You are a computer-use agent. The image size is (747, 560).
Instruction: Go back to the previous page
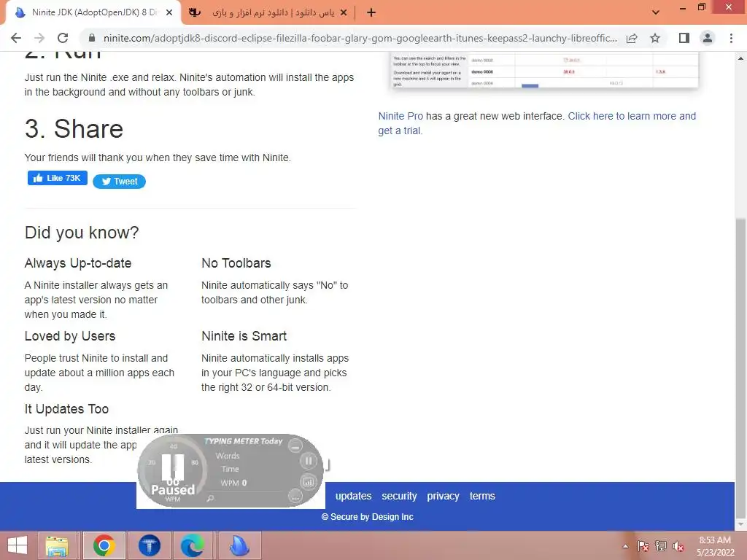(16, 38)
